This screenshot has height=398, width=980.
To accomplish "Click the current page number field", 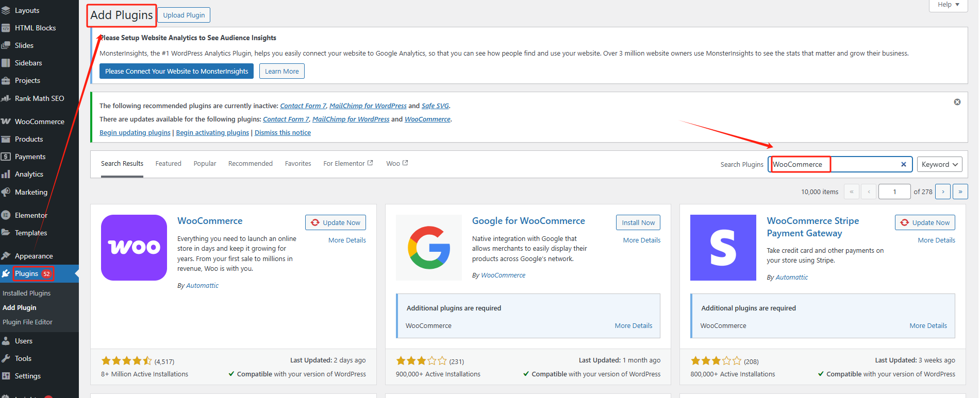I will [x=894, y=192].
